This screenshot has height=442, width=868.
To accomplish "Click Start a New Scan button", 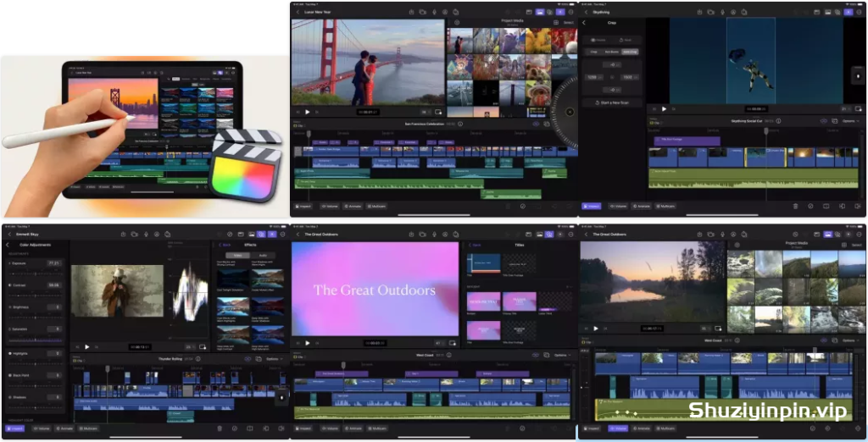I will click(x=612, y=102).
